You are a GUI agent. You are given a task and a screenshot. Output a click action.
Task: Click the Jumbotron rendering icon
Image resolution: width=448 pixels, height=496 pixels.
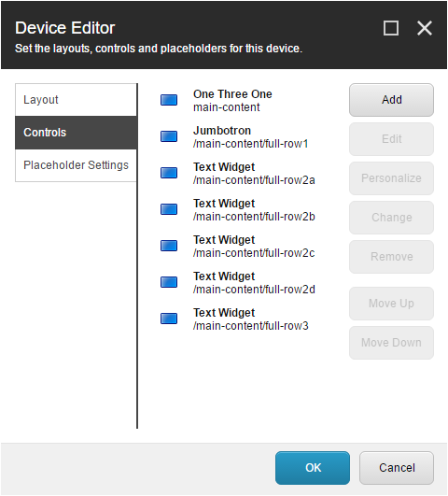169,136
